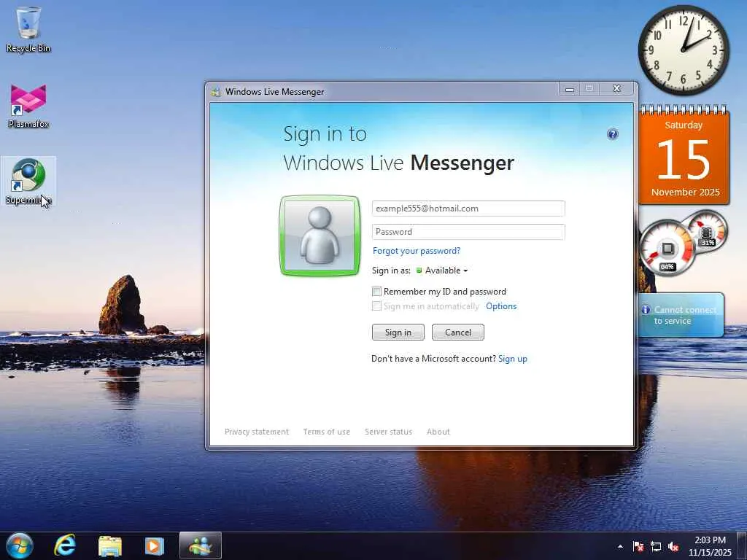
Task: Click the taskbar clock showing 2:03 PM
Action: click(x=710, y=546)
